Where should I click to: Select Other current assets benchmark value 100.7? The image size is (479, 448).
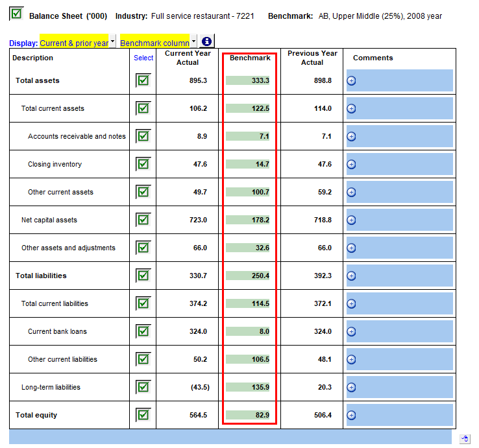click(x=248, y=192)
